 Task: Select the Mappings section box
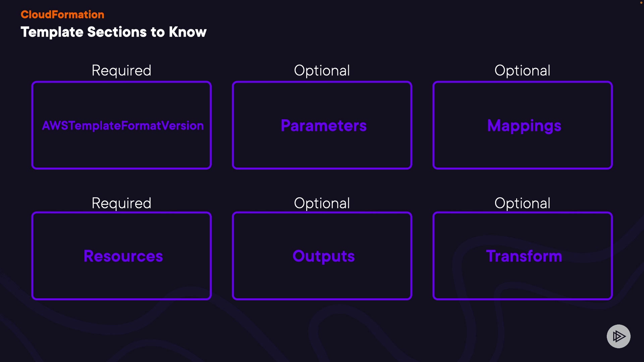(x=523, y=125)
